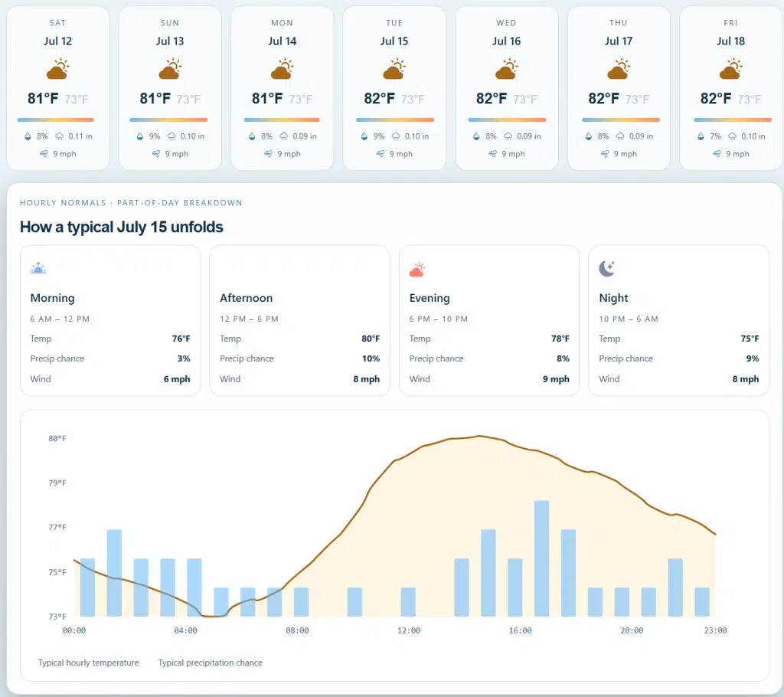
Task: Click the 0.09 in precipitation on Jul 14
Action: 305,136
